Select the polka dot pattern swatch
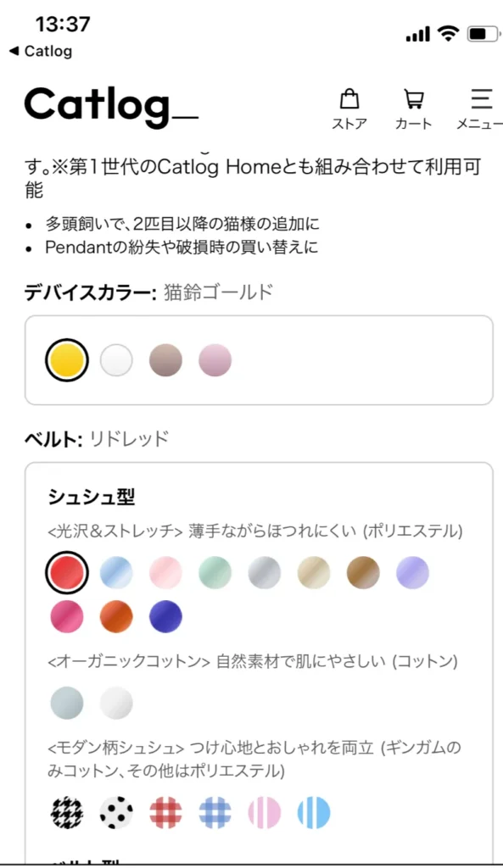503x868 pixels. [116, 812]
